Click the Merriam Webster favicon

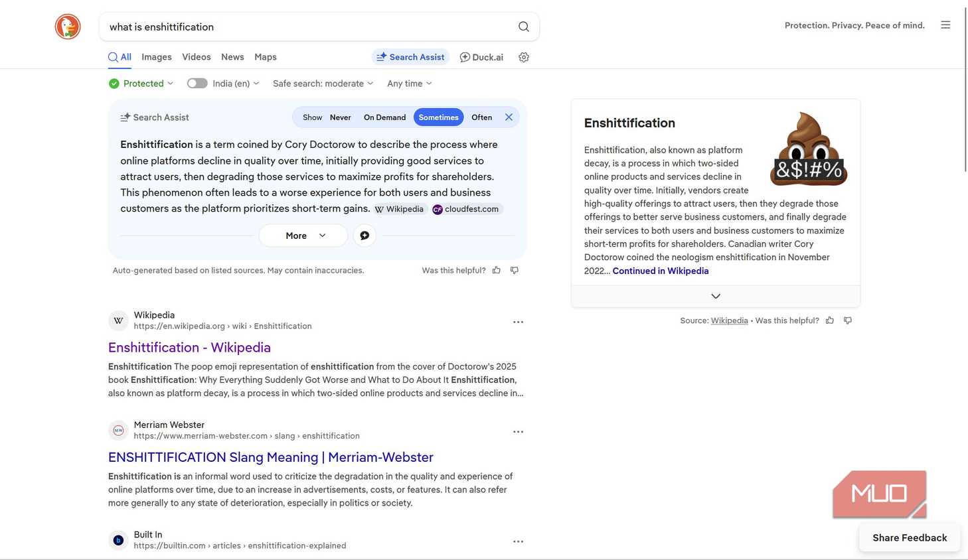118,430
